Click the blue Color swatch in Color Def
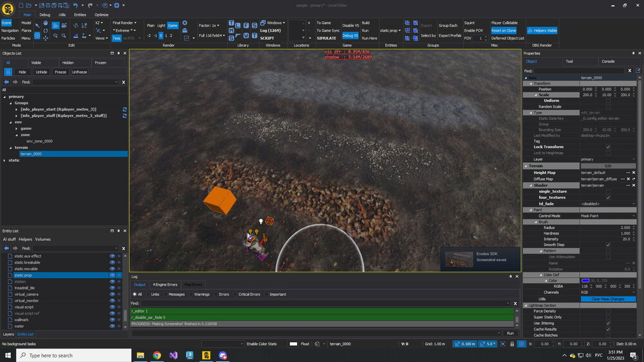Image resolution: width=644 pixels, height=362 pixels. 585,281
